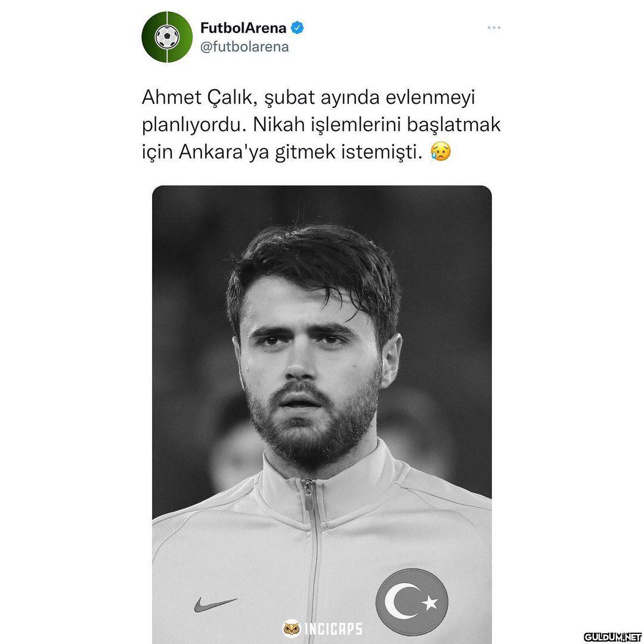The image size is (644, 644).
Task: Click the FutbolArena display name
Action: pyautogui.click(x=243, y=28)
